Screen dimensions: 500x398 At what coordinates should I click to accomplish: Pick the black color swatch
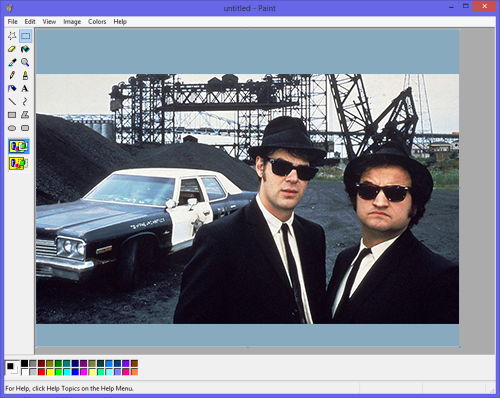tap(24, 363)
